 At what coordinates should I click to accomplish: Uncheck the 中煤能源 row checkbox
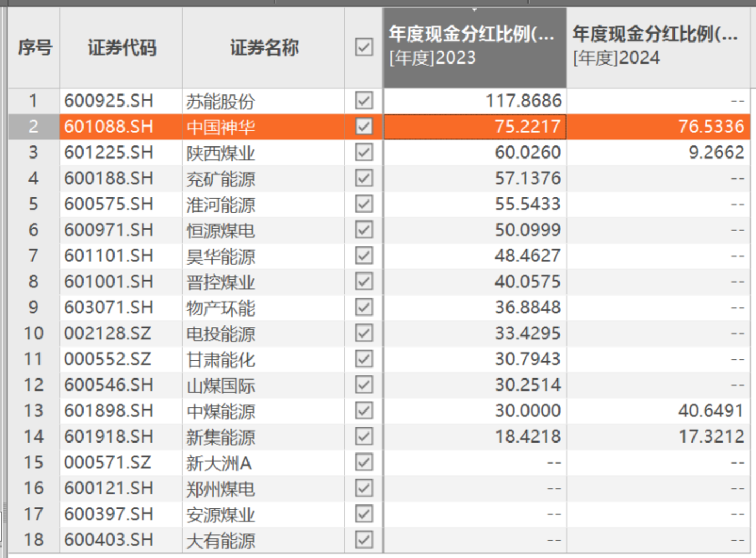tap(364, 410)
